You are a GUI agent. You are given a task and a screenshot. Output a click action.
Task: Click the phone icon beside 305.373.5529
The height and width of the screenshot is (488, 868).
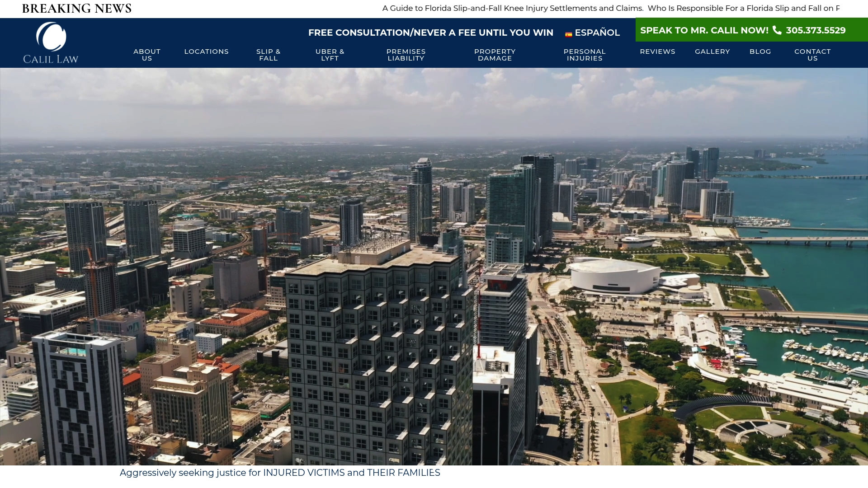777,30
